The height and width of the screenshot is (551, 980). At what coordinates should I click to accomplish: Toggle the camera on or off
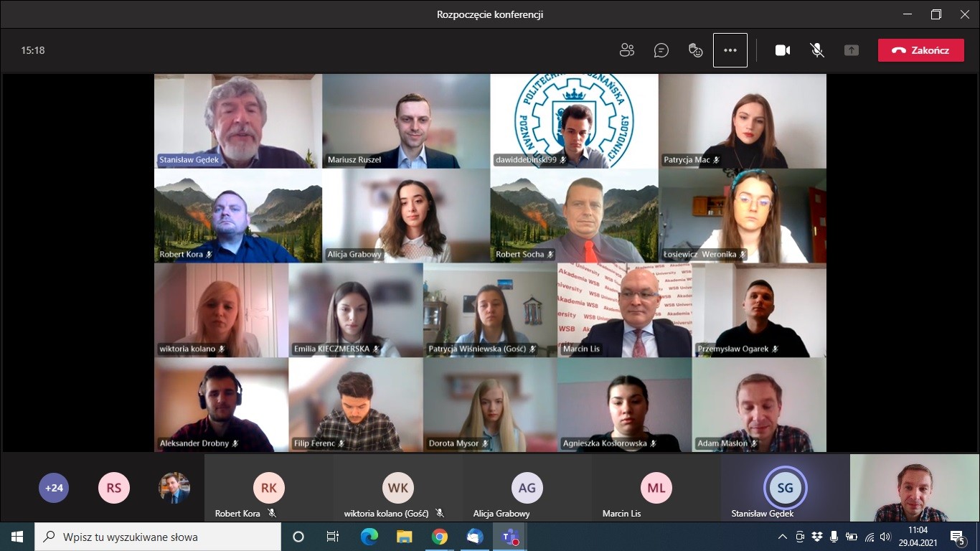782,50
